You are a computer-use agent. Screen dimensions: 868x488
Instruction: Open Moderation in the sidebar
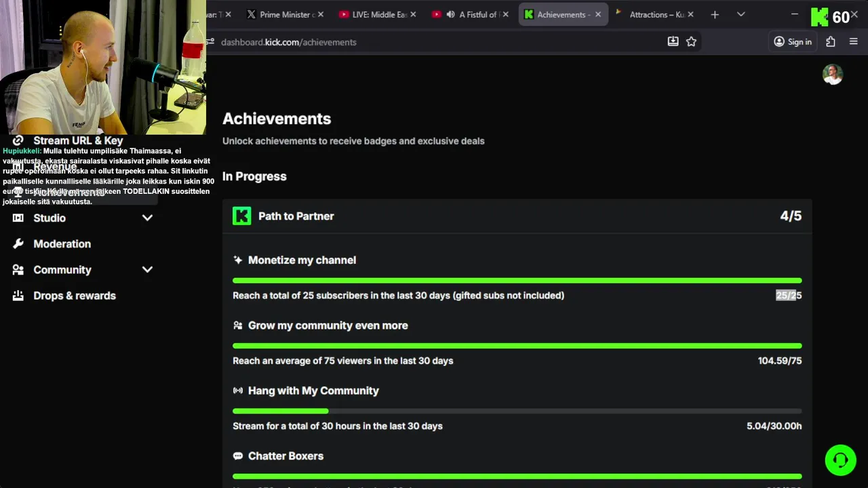click(x=62, y=243)
